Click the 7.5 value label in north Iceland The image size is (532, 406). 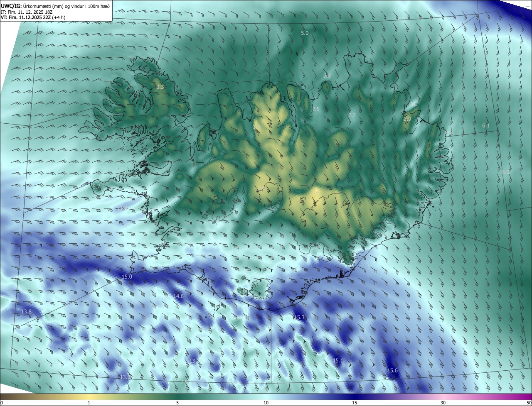(x=315, y=109)
